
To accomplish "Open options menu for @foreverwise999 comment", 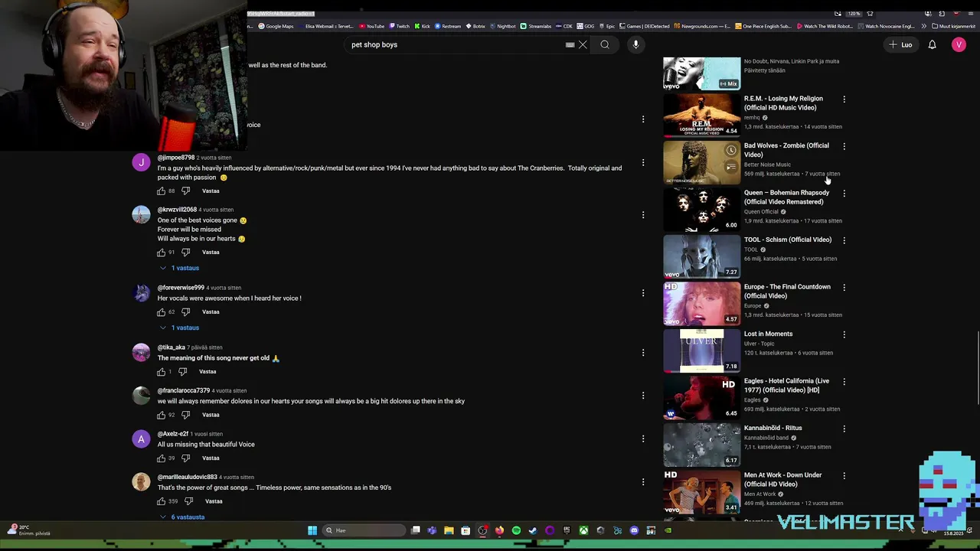I will click(643, 292).
